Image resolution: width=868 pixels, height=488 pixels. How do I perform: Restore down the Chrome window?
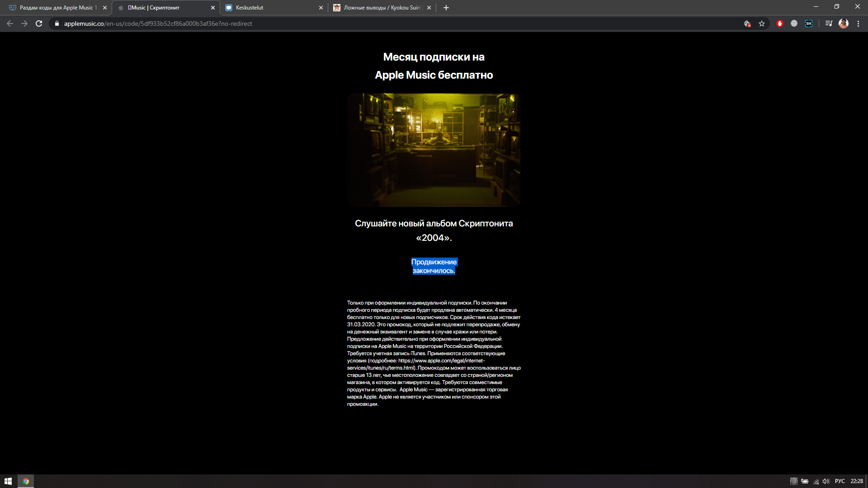point(837,7)
